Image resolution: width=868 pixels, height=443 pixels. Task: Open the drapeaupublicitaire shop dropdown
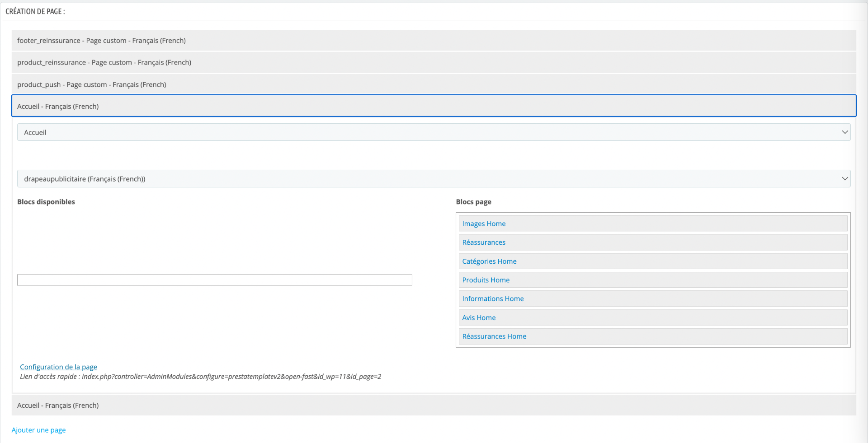434,179
